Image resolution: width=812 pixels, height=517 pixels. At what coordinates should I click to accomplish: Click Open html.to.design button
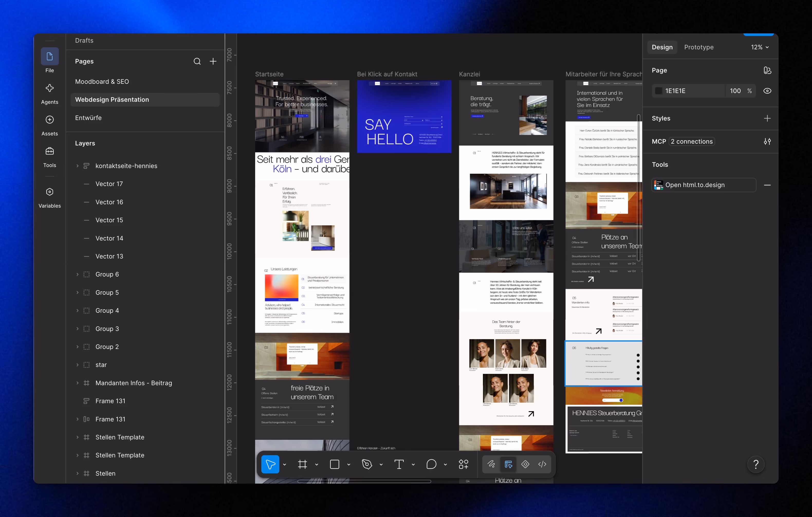coord(704,185)
